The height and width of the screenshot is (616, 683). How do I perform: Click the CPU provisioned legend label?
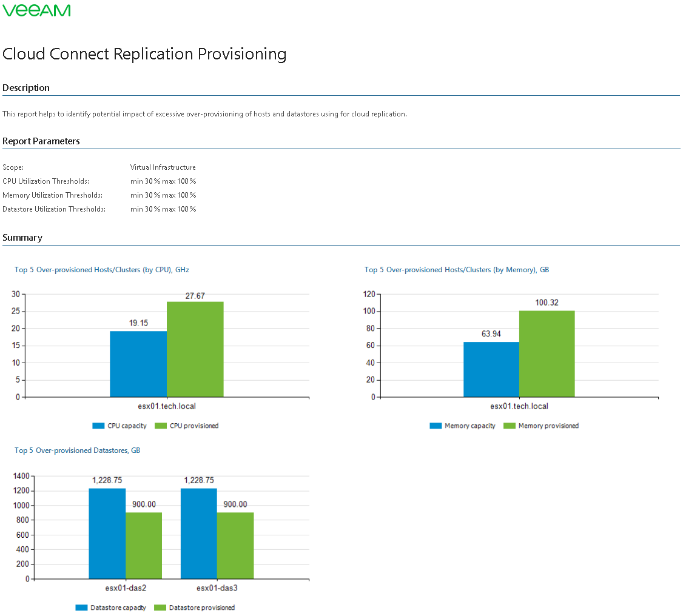click(194, 426)
